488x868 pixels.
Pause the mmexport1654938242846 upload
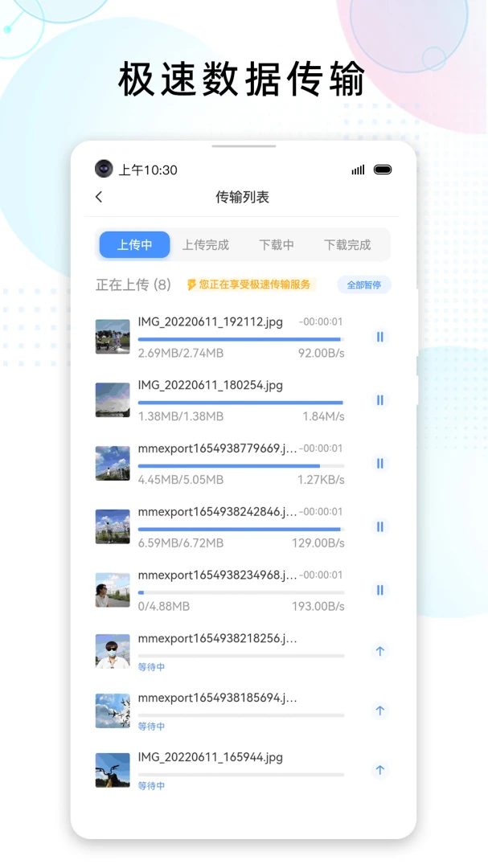point(380,527)
